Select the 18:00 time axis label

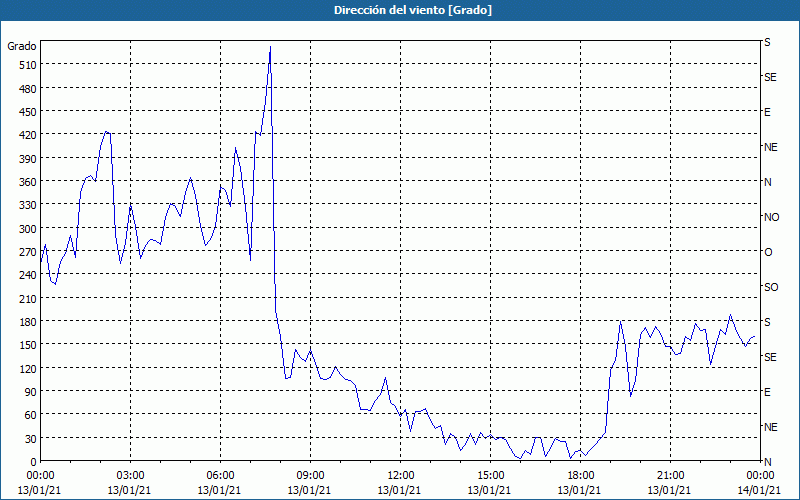click(580, 476)
